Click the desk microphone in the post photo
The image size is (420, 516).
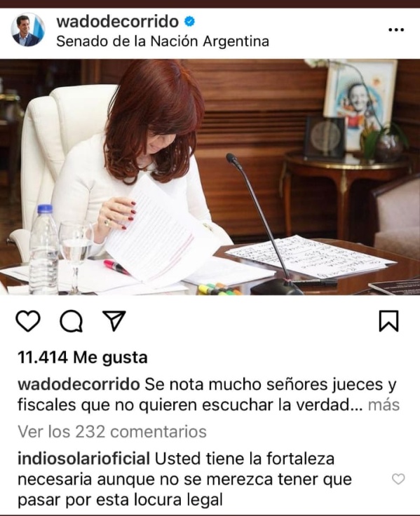click(264, 224)
